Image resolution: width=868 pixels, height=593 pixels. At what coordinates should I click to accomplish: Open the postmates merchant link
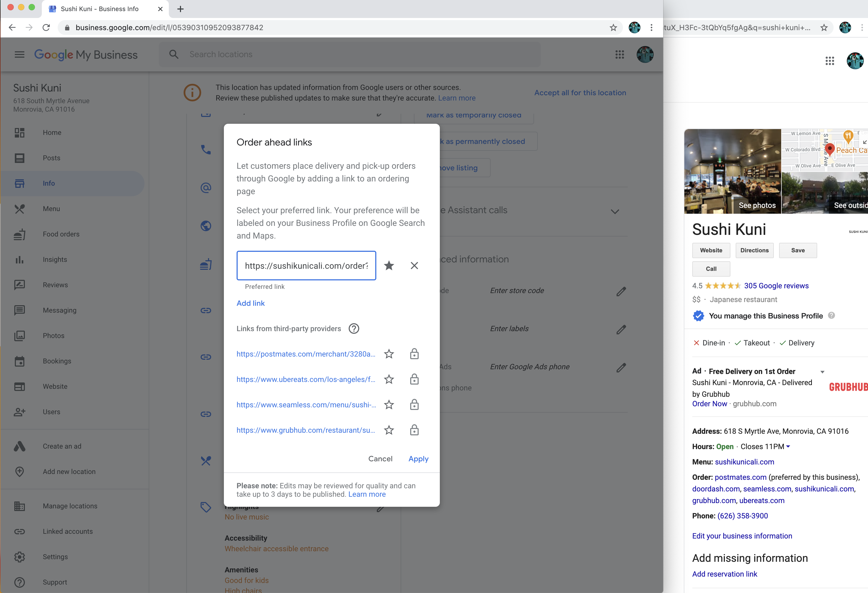click(305, 354)
